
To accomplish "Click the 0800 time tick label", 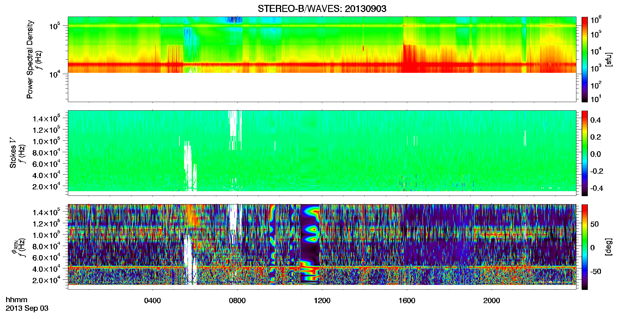I will (x=237, y=301).
